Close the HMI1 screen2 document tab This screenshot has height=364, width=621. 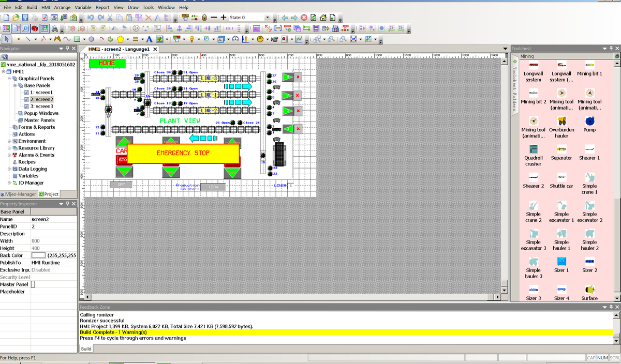(x=155, y=49)
